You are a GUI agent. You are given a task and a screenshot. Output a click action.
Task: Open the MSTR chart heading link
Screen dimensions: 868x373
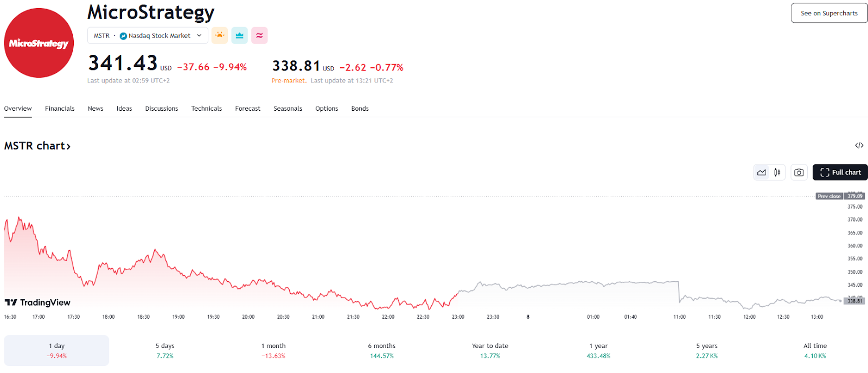click(37, 146)
